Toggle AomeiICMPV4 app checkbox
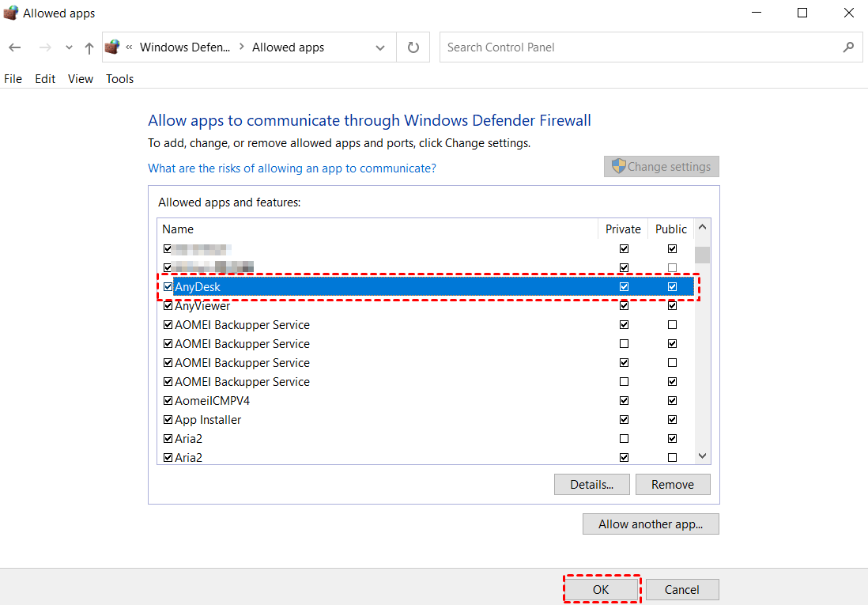Viewport: 868px width, 605px height. (168, 400)
